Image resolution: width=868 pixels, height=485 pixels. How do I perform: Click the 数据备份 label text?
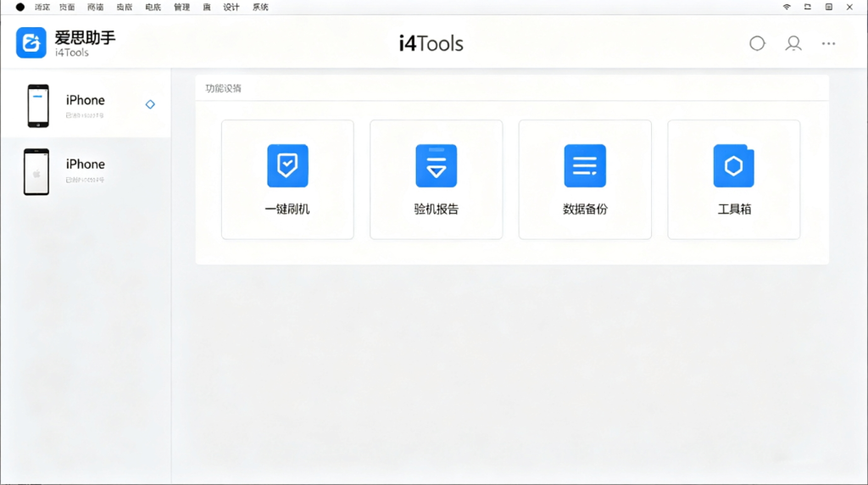pos(585,209)
